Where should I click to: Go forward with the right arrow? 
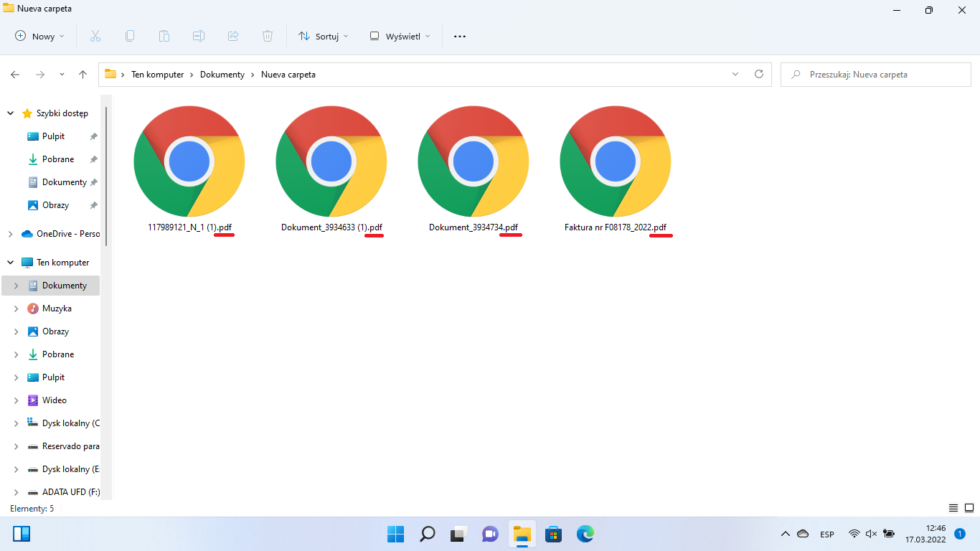pos(40,75)
